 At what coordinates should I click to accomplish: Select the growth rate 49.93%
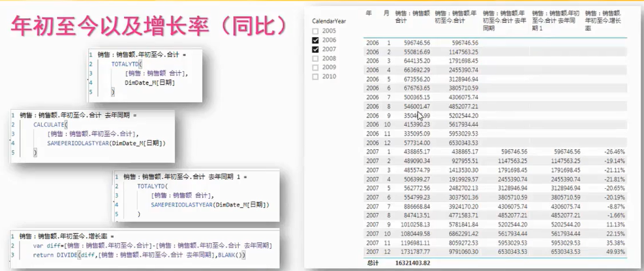617,251
